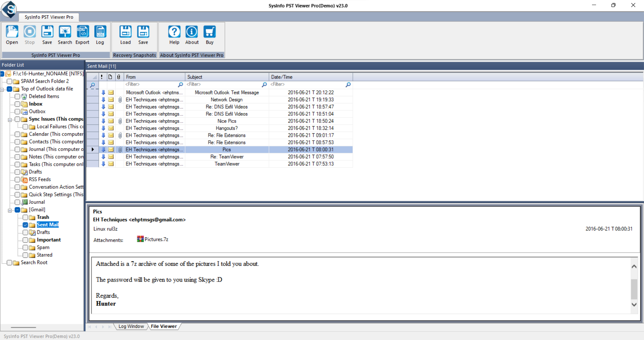
Task: Check the Important folder checkbox
Action: point(25,240)
